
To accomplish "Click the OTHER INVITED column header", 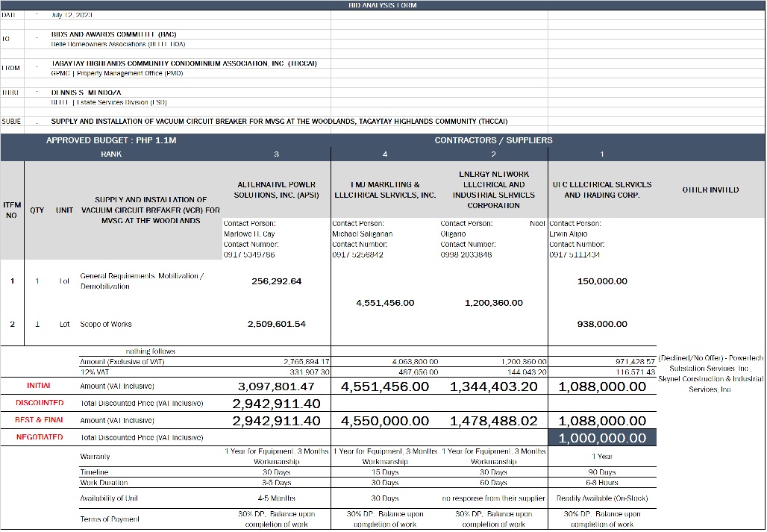I will pyautogui.click(x=711, y=190).
